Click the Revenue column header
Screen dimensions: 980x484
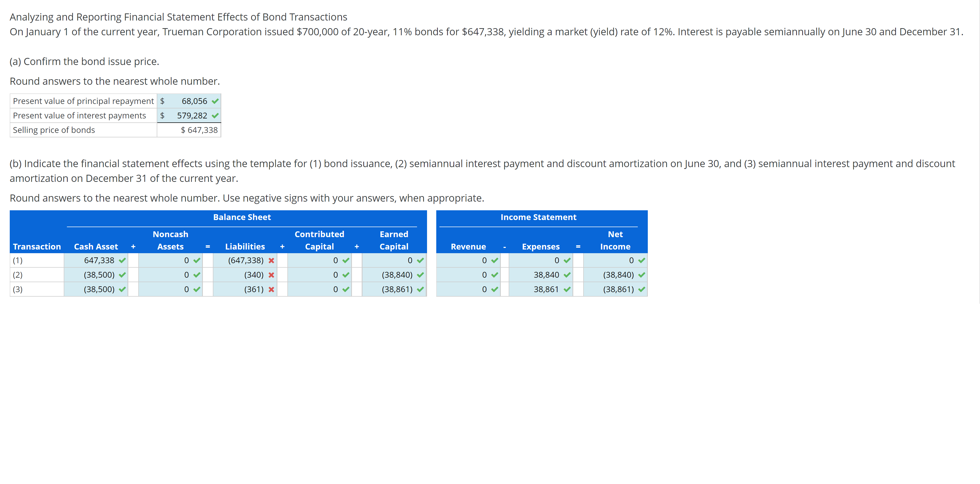[x=468, y=247]
